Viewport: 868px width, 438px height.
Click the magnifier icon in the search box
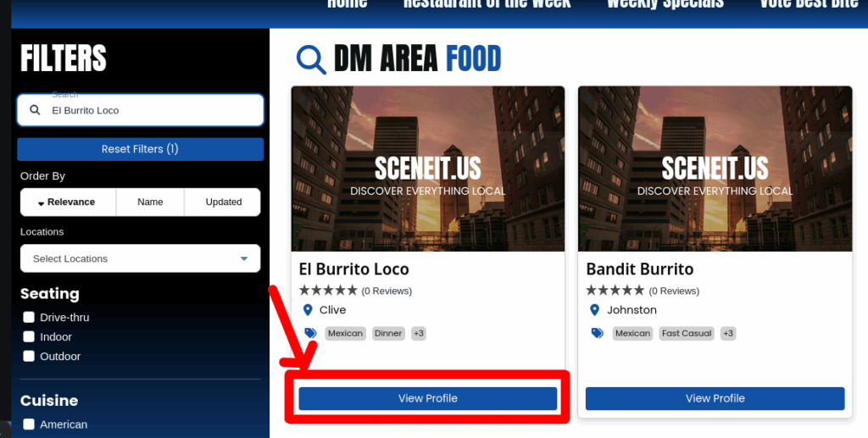tap(35, 110)
